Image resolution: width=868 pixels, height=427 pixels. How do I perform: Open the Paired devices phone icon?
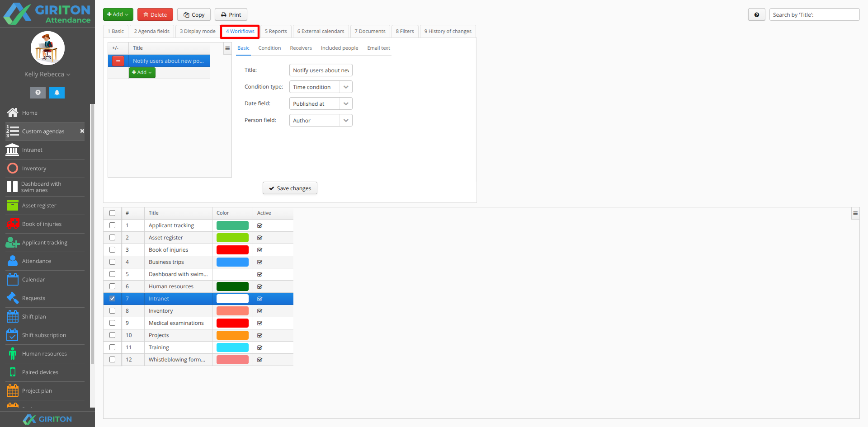tap(13, 372)
